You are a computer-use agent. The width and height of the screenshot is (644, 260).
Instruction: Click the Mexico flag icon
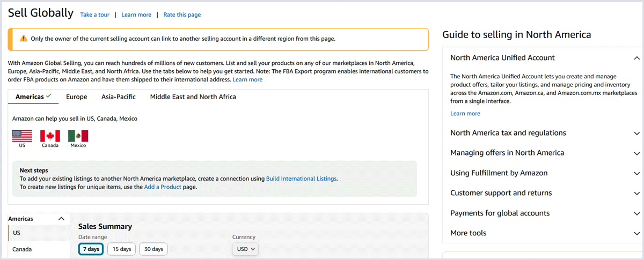(x=78, y=136)
